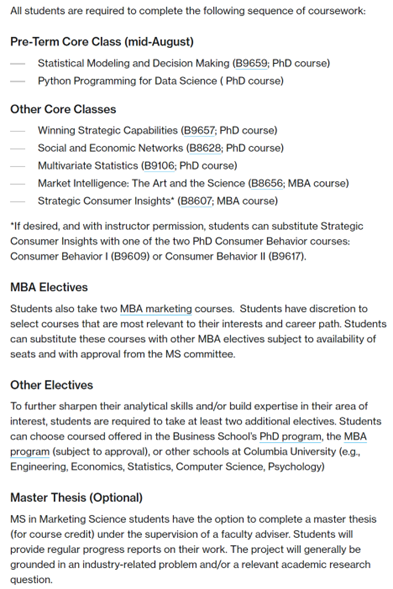Select the Winning Strategic Capabilities course title

coord(107,130)
